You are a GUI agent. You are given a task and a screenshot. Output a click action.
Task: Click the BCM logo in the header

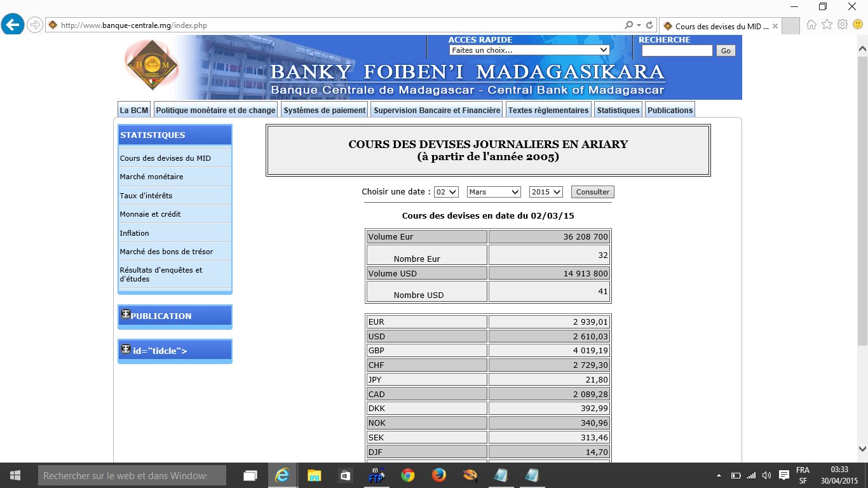(153, 65)
